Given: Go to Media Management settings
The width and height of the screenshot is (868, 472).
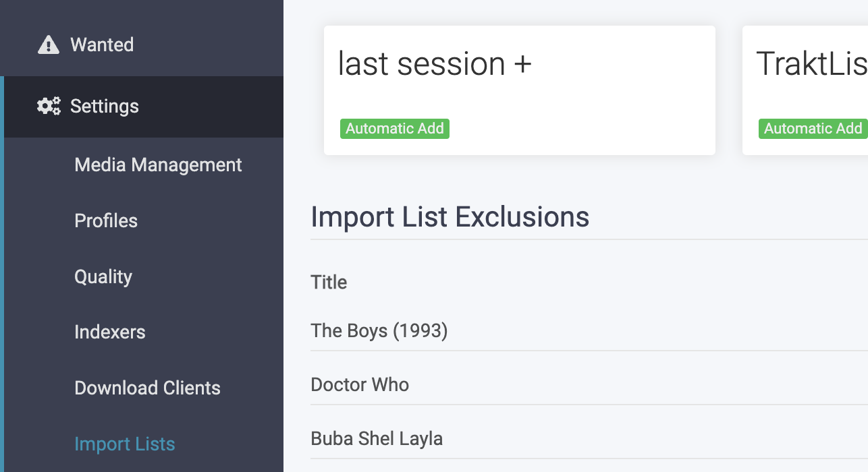Looking at the screenshot, I should (x=158, y=165).
